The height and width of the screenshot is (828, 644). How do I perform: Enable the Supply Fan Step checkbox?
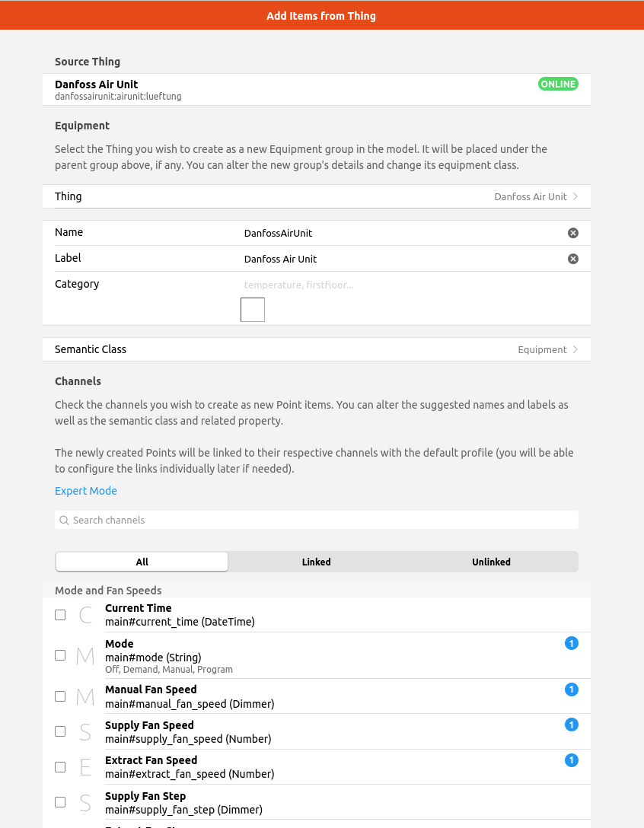coord(60,802)
